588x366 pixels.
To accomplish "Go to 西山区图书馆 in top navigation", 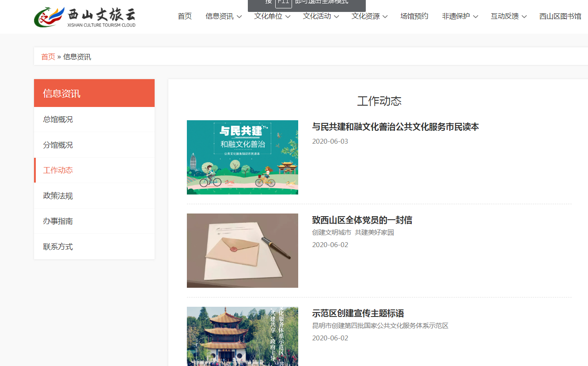I will click(x=560, y=16).
